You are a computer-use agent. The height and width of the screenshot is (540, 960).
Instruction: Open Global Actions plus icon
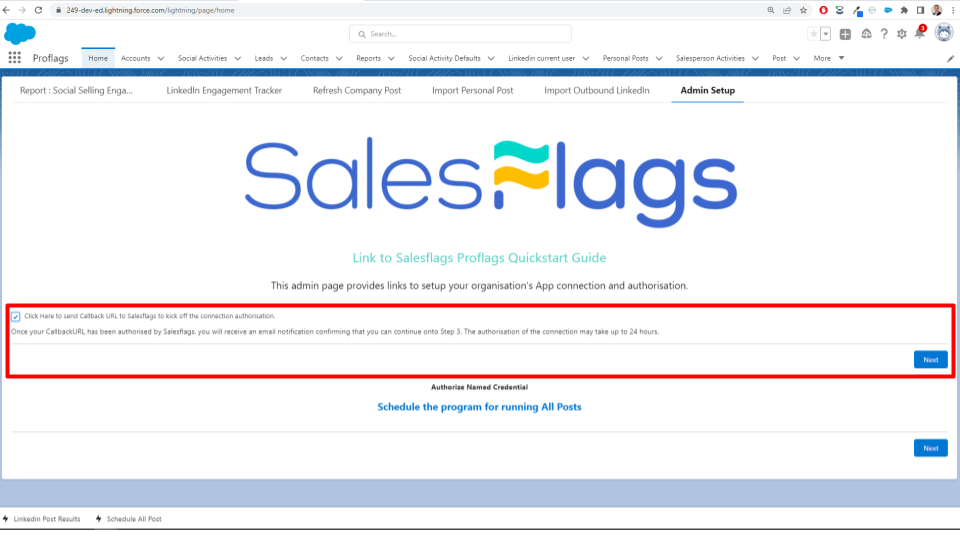845,34
